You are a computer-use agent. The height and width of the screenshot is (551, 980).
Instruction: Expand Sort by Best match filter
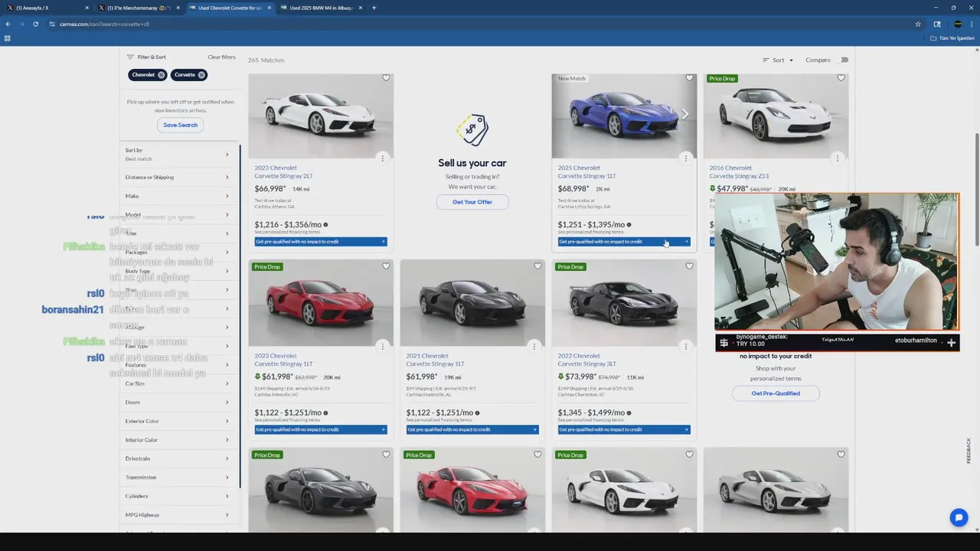(180, 155)
